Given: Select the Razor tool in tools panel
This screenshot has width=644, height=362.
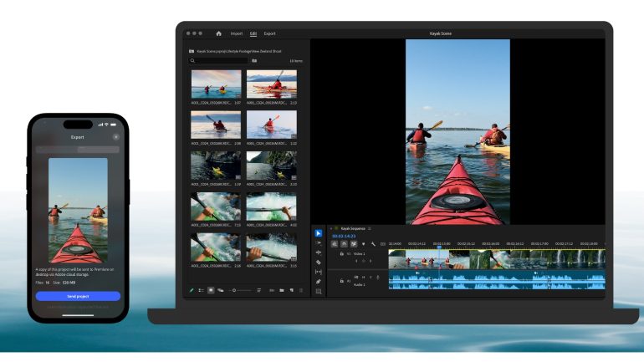Looking at the screenshot, I should 319,262.
